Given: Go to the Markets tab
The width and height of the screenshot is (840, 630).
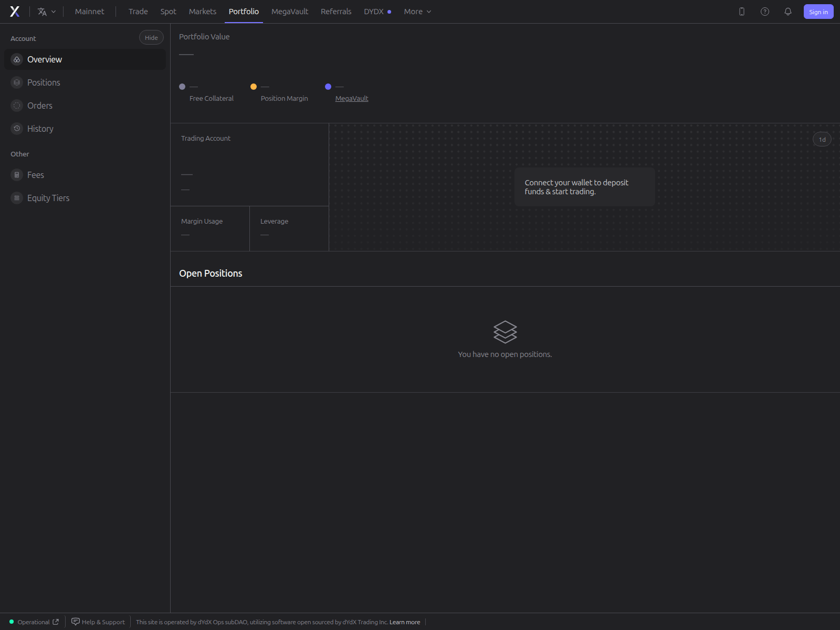Looking at the screenshot, I should coord(203,12).
